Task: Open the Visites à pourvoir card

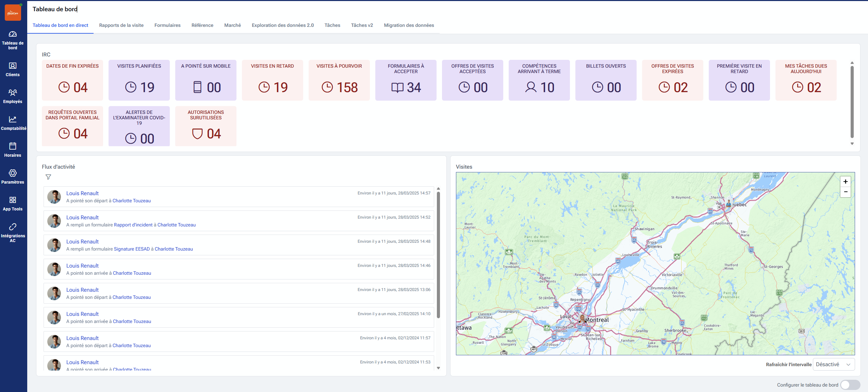Action: (x=339, y=80)
